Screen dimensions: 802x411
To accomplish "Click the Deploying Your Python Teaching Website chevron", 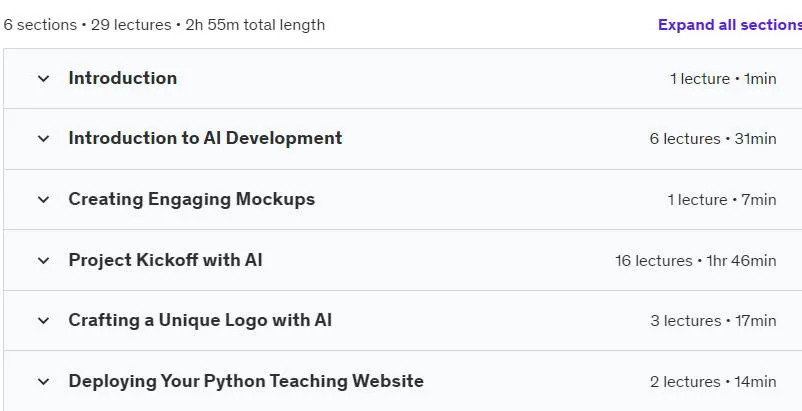I will pos(43,381).
